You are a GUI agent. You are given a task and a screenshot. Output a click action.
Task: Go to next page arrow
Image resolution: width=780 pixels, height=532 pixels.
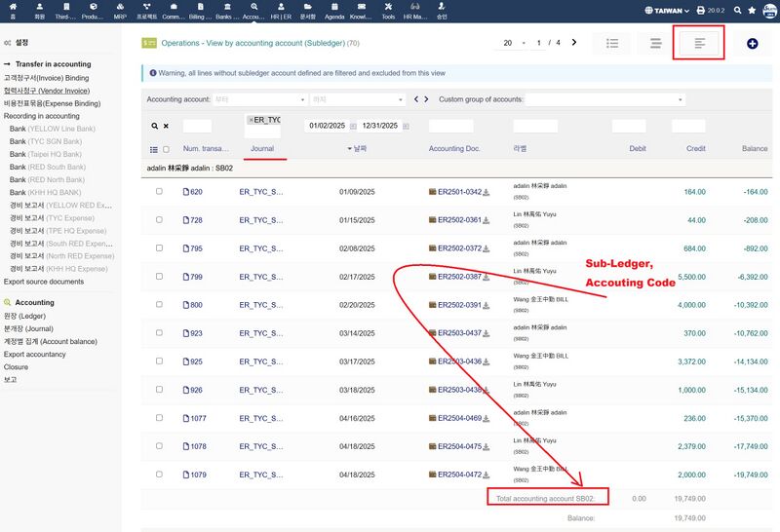click(574, 43)
